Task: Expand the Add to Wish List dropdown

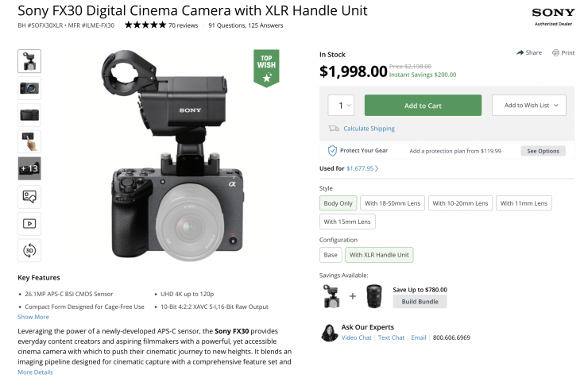Action: tap(528, 106)
